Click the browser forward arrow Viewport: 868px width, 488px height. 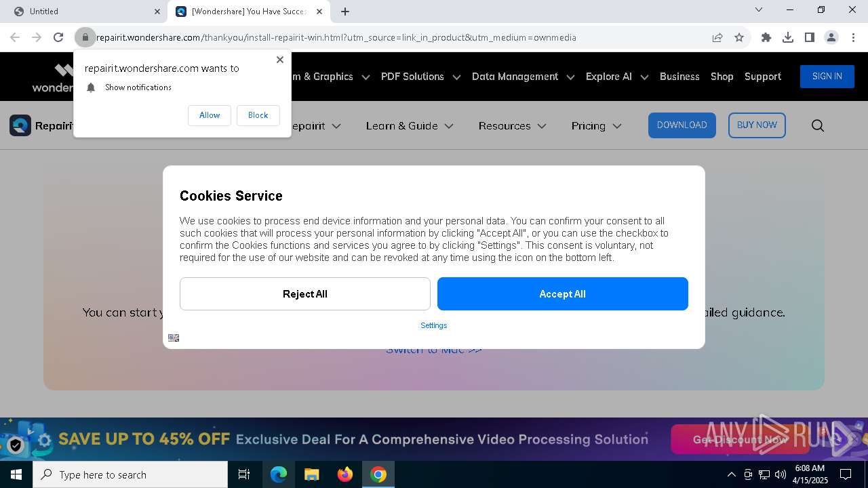click(x=37, y=37)
